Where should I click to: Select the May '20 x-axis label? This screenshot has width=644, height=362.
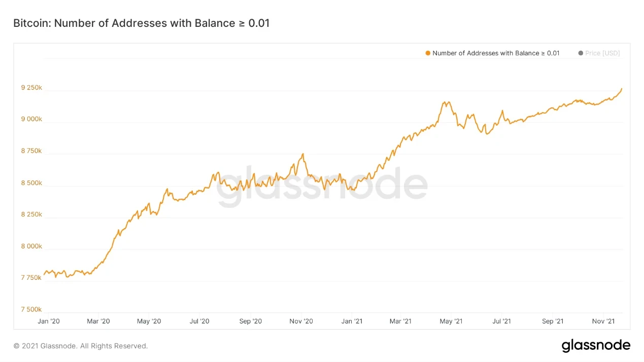coord(149,321)
